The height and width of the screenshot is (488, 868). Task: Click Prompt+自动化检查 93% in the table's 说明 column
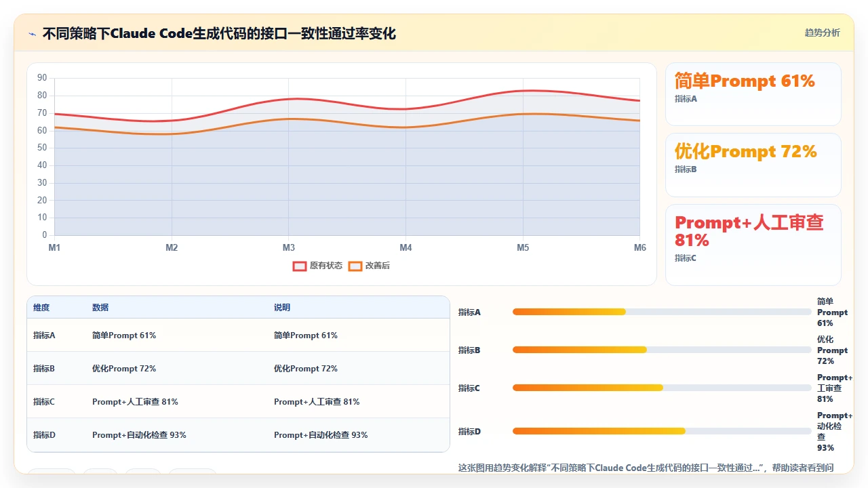[x=321, y=435]
